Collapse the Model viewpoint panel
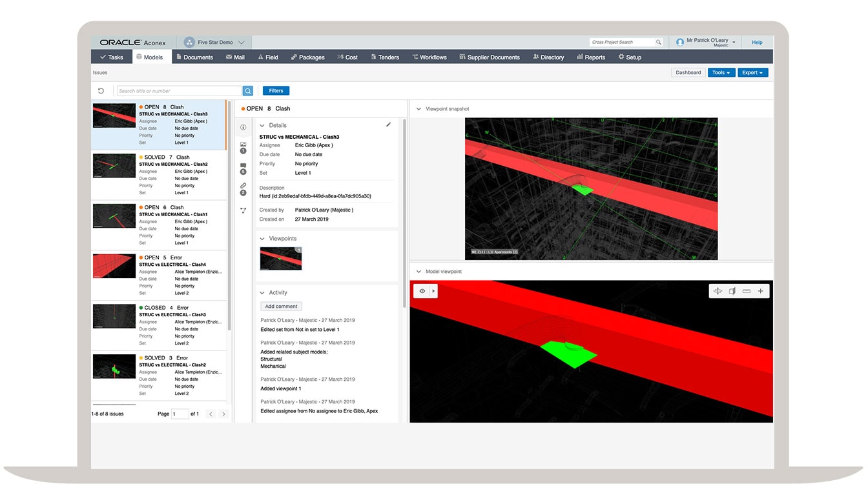 click(418, 272)
